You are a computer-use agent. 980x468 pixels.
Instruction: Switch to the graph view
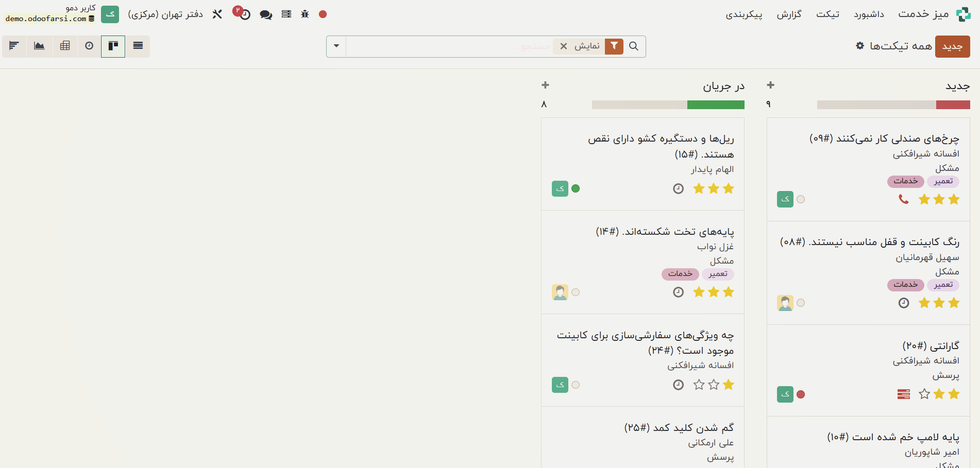pos(39,46)
